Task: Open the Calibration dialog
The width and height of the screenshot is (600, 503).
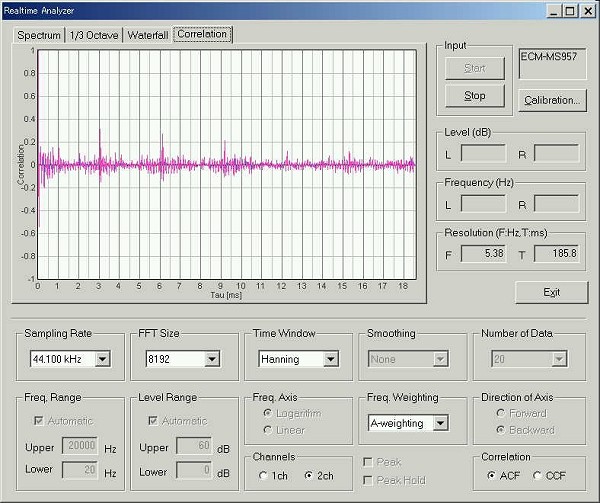Action: 551,100
